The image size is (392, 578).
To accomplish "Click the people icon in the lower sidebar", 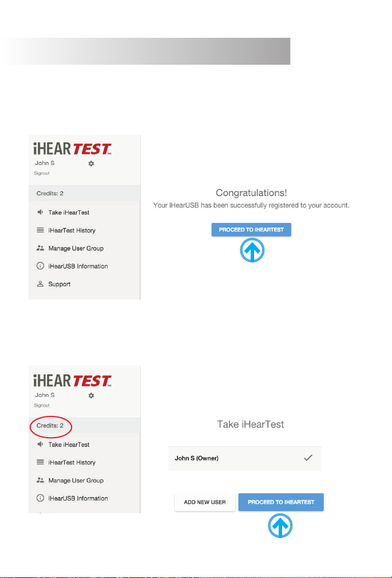I will (40, 480).
